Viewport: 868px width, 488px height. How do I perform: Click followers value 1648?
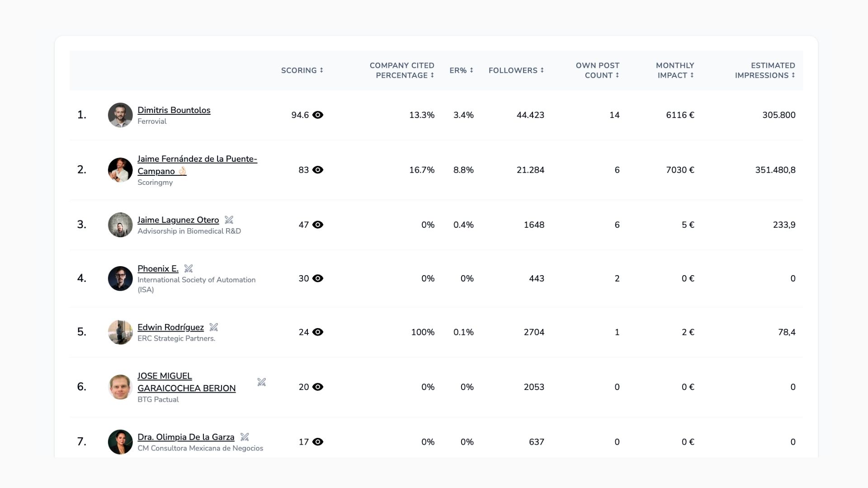pos(534,225)
